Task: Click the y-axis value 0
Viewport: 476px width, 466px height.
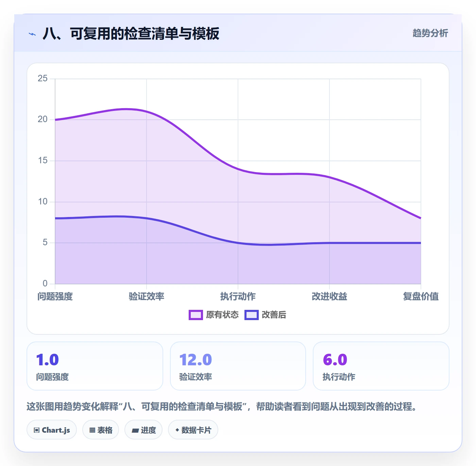Action: [x=45, y=284]
